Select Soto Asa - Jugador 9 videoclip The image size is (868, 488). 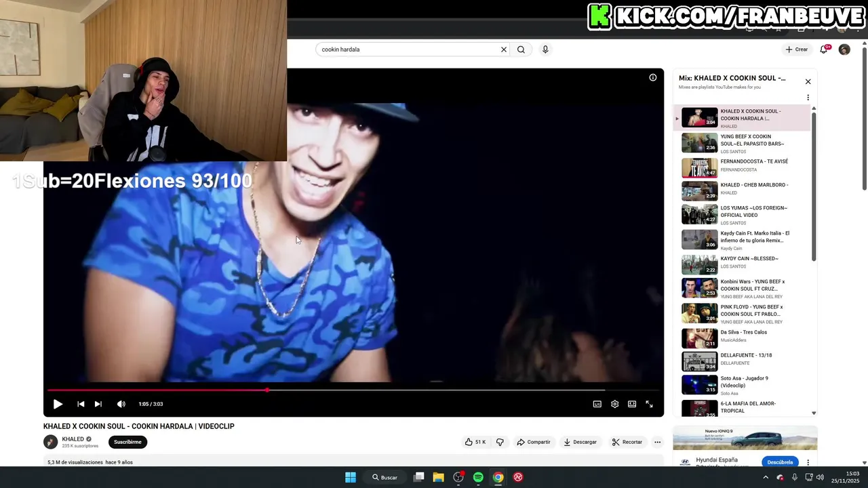click(743, 384)
